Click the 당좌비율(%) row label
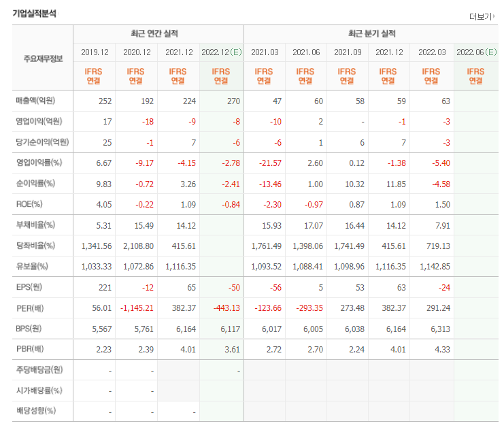Screen dimensions: 504x428 [x=35, y=246]
